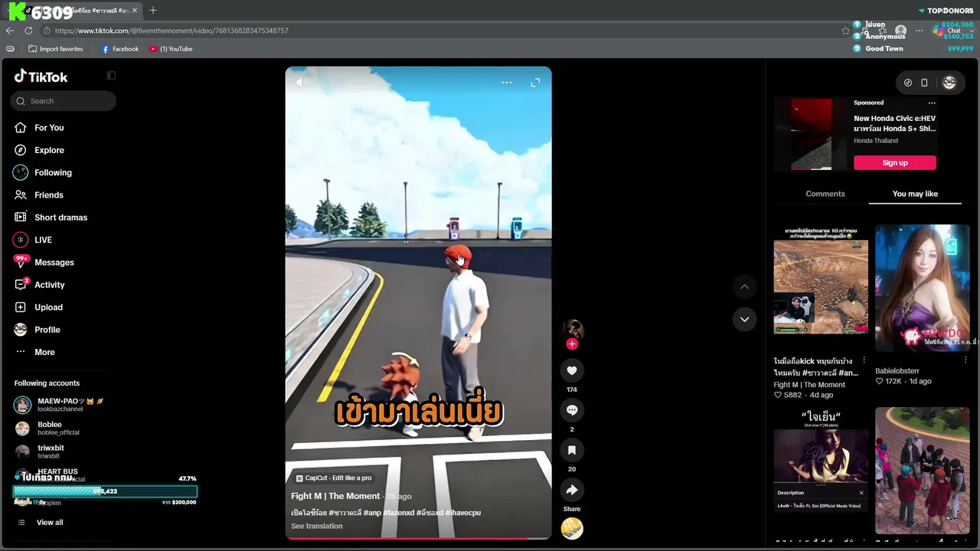The width and height of the screenshot is (980, 551).
Task: Like the video with heart icon
Action: (x=572, y=370)
